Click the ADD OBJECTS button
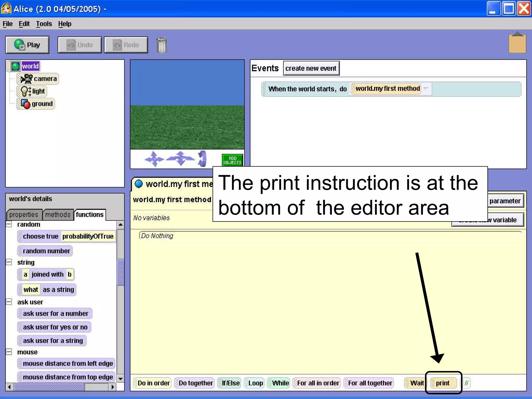Screen dimensions: 532x399 tap(232, 160)
